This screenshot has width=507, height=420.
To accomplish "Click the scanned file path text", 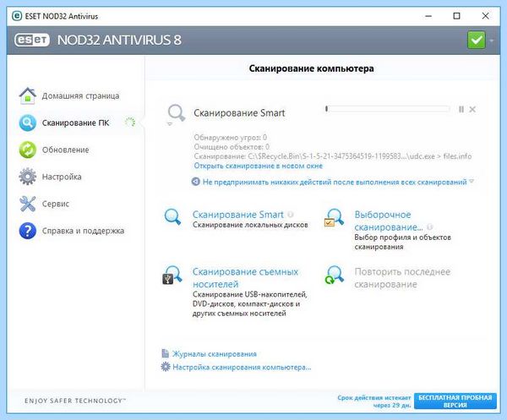I will [333, 156].
